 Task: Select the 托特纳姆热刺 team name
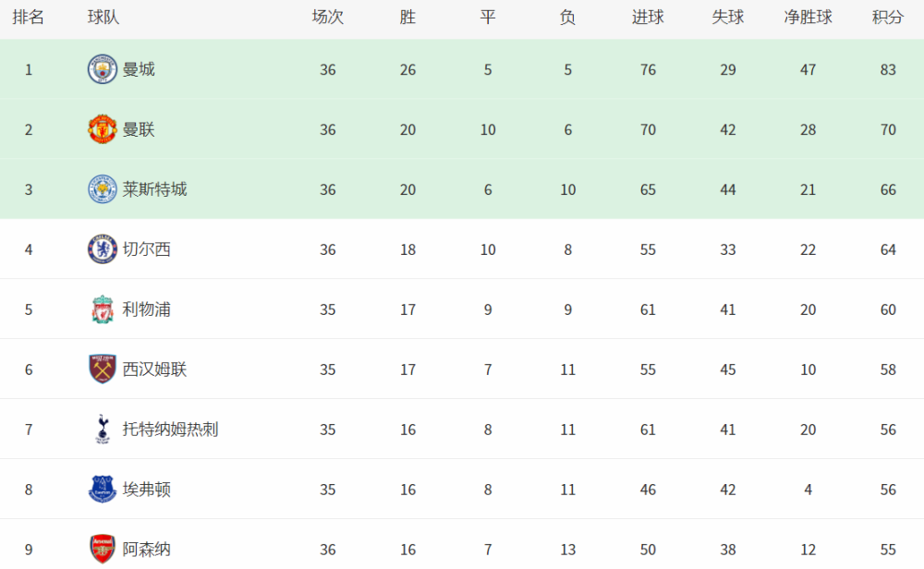(x=170, y=430)
